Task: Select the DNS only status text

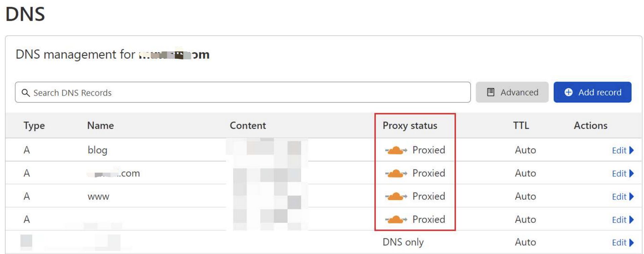Action: point(403,242)
